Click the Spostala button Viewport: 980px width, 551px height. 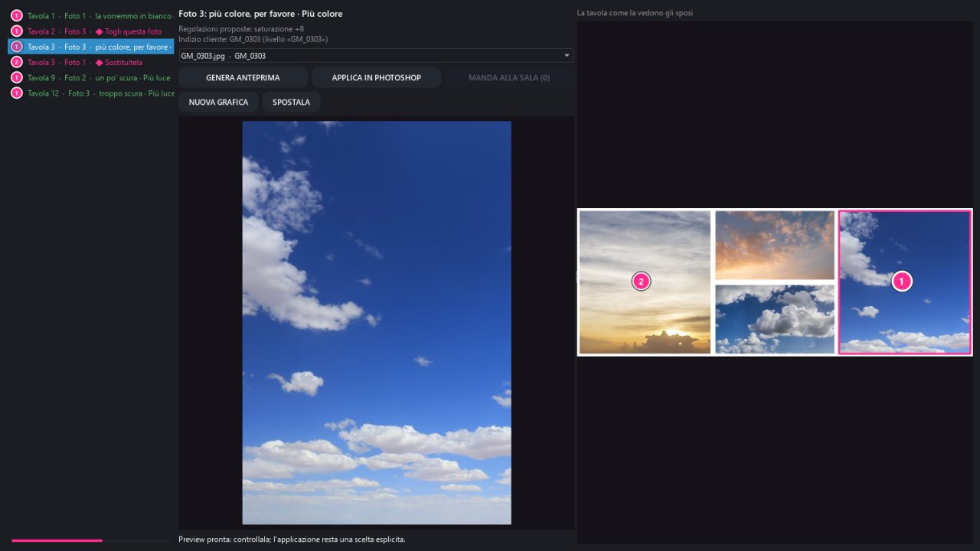[x=291, y=102]
